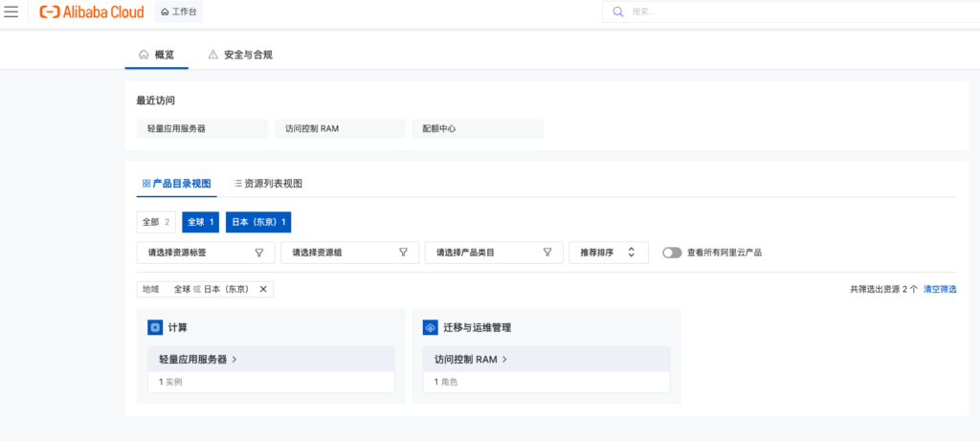The height and width of the screenshot is (441, 980).
Task: Click the search magnifier icon
Action: (617, 12)
